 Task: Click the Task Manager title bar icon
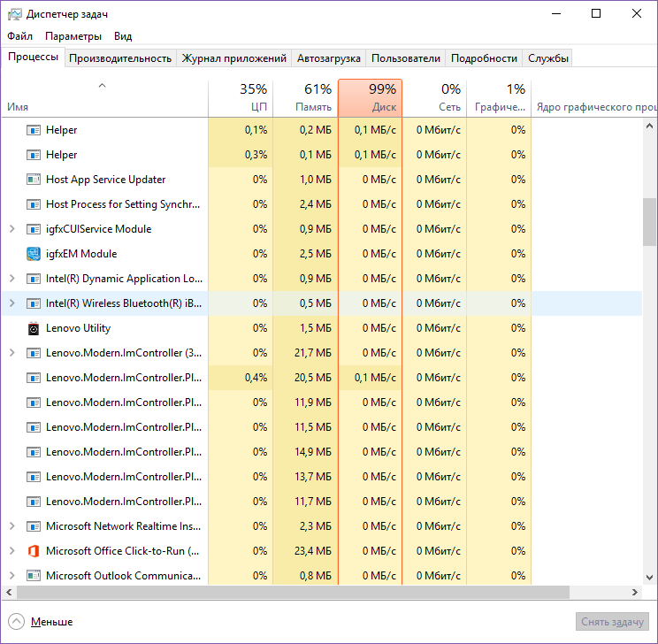[13, 14]
